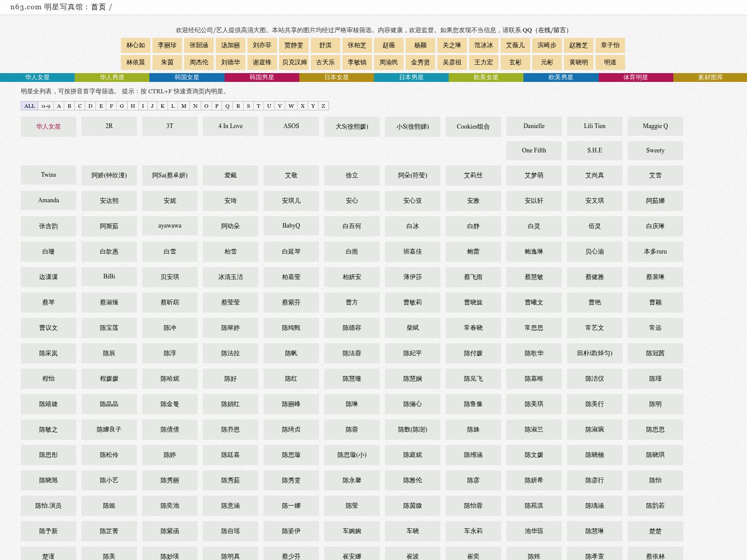Open the 4 In Love tile

click(x=230, y=126)
